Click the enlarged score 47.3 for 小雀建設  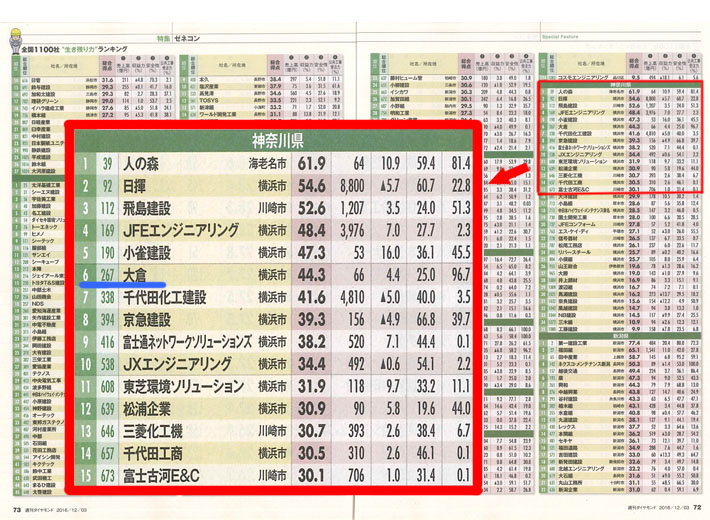click(312, 253)
